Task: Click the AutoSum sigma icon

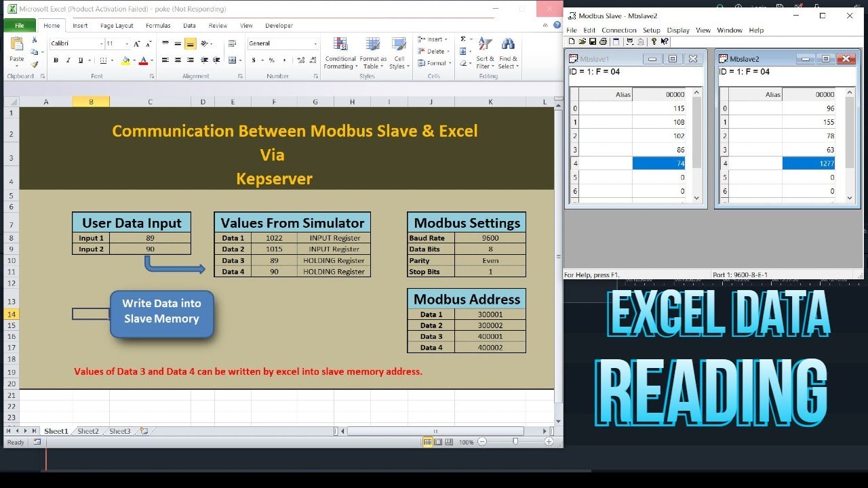Action: 462,39
